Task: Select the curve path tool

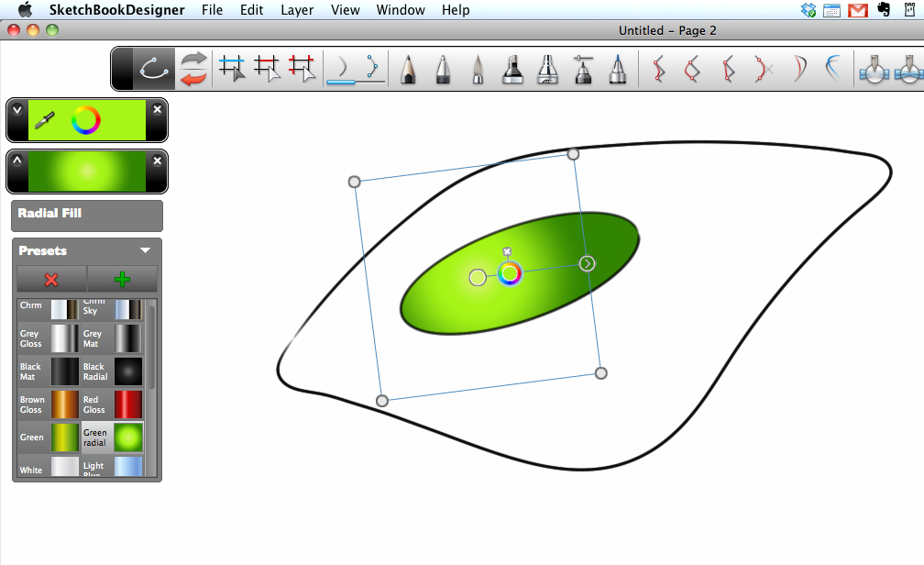Action: [153, 70]
